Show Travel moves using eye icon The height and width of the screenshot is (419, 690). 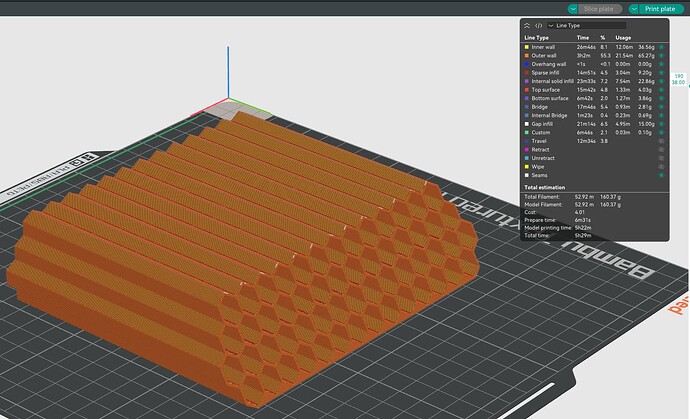(661, 141)
